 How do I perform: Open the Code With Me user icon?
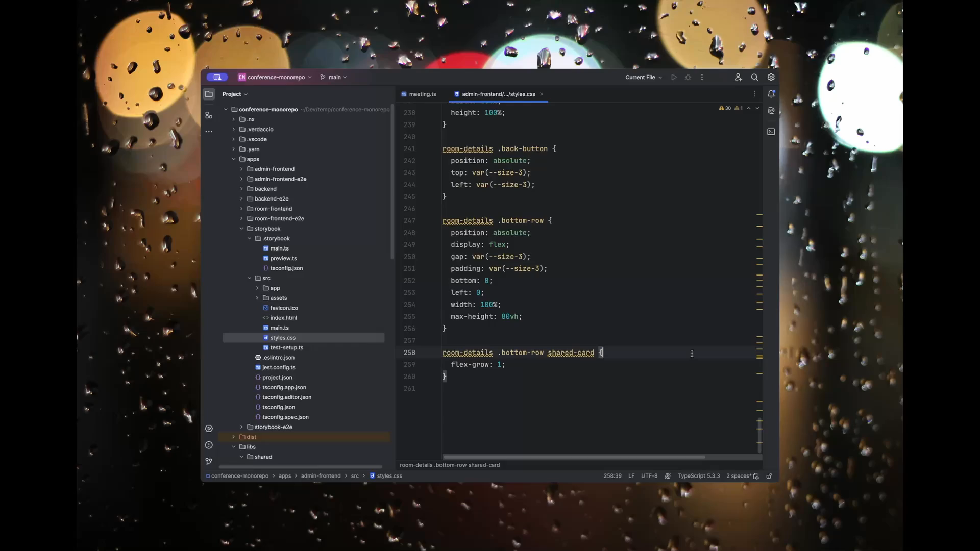click(x=738, y=77)
